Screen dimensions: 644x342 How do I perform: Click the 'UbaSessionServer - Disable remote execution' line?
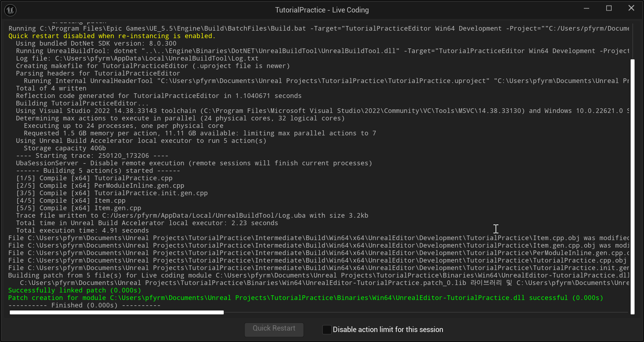pyautogui.click(x=194, y=163)
